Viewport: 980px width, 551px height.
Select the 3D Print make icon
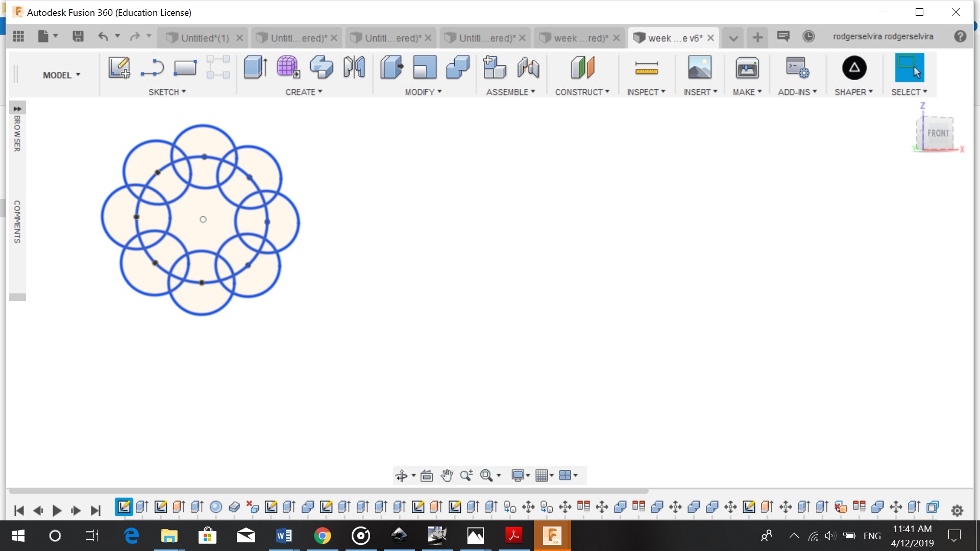[x=747, y=67]
